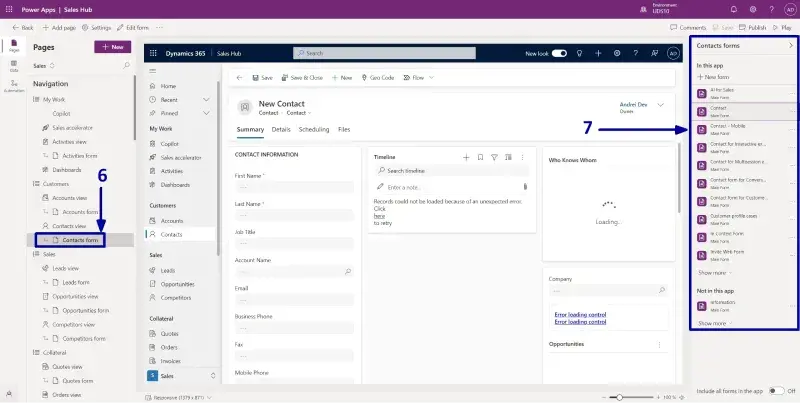This screenshot has width=800, height=403.
Task: Click the Publish button
Action: coord(753,28)
